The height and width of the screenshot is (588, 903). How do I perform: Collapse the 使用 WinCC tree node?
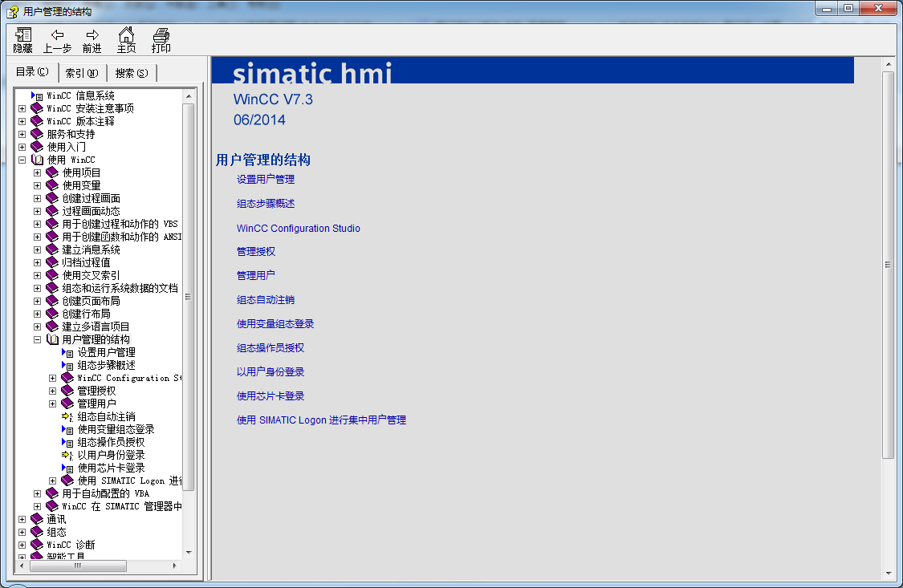(22, 160)
